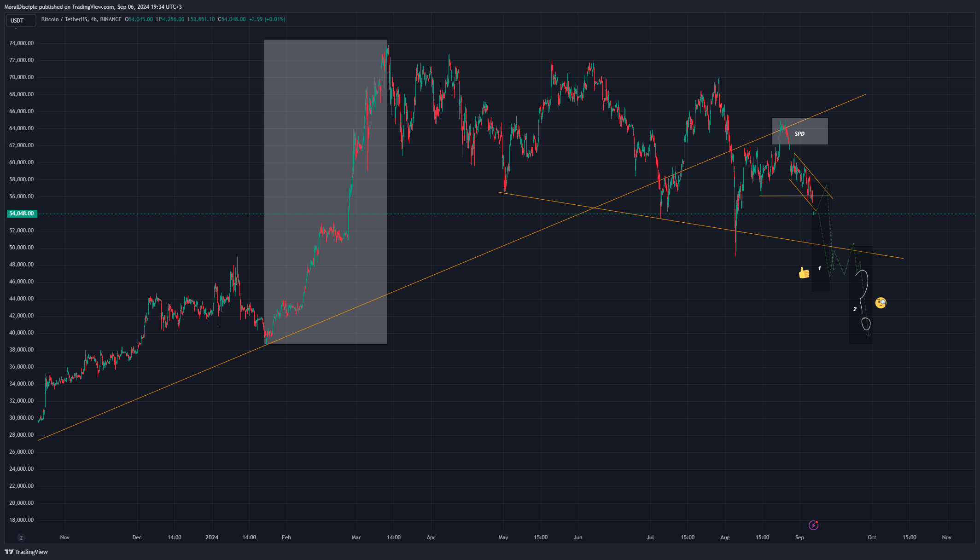
Task: Click the Apr label on time axis
Action: click(431, 537)
